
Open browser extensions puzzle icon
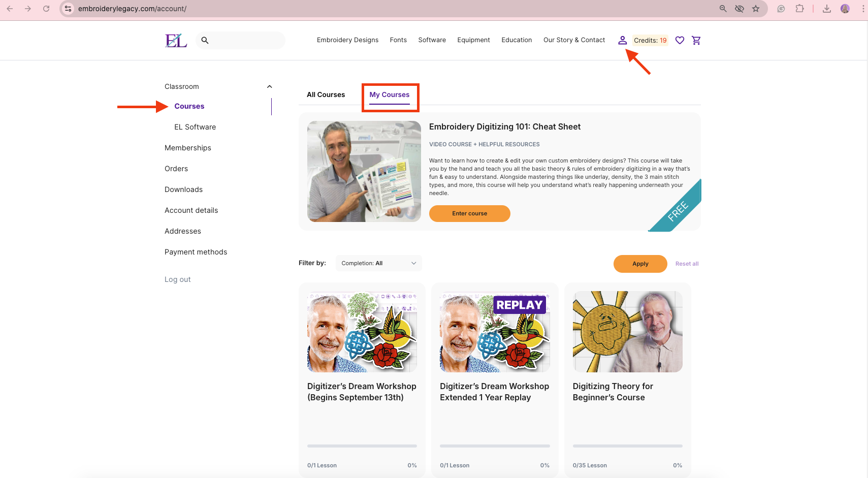point(799,9)
